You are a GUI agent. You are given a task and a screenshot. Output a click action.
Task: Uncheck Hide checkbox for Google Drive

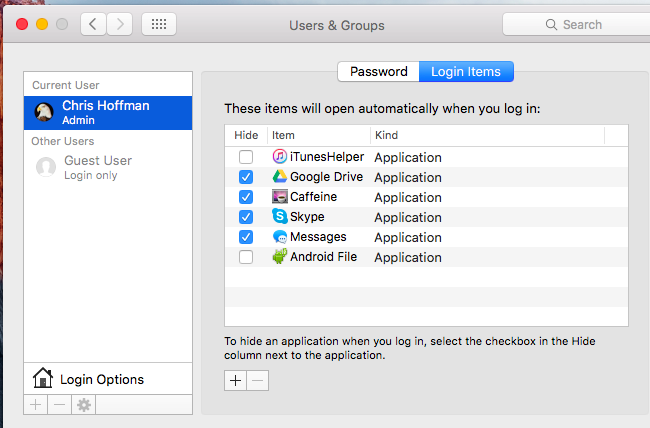pyautogui.click(x=246, y=177)
